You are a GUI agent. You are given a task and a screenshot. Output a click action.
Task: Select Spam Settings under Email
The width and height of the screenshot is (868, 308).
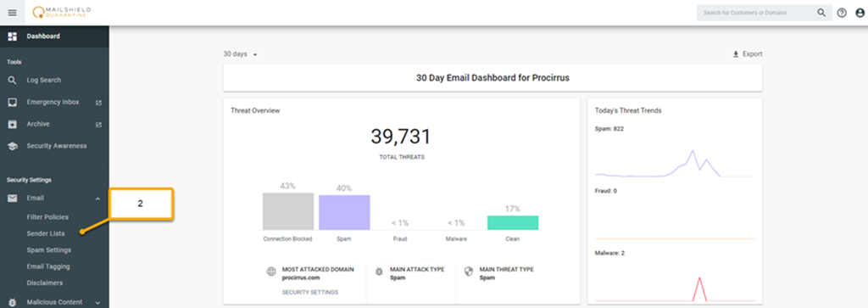click(48, 249)
